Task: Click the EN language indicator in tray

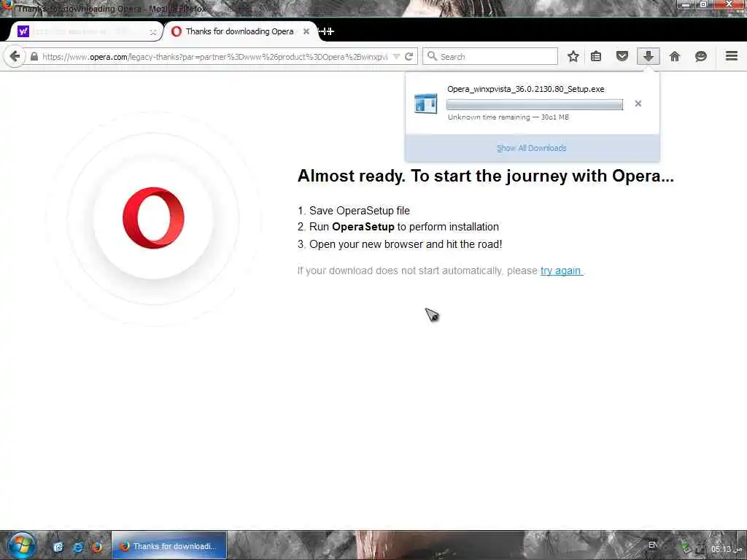Action: (x=653, y=545)
